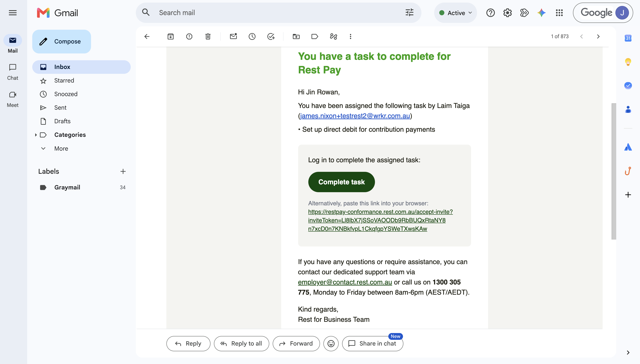
Task: Add an emoji reaction
Action: (x=331, y=343)
